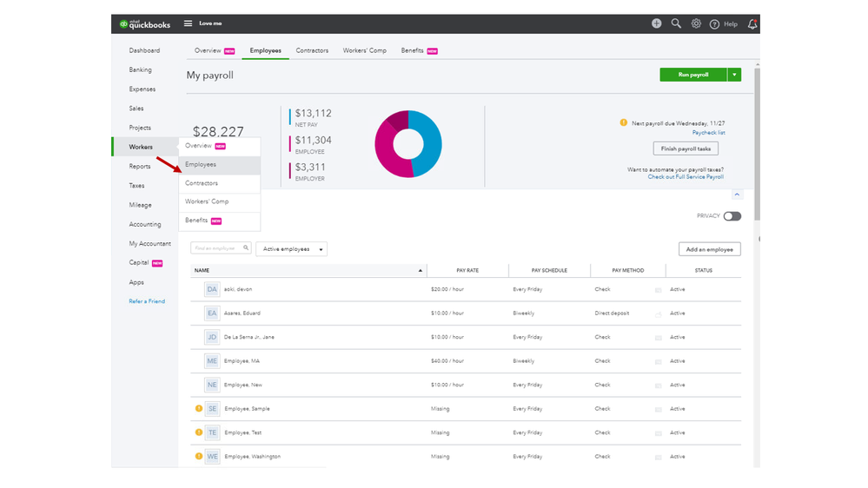Viewport: 868px width, 488px height.
Task: Click the Help question mark icon
Action: (715, 24)
